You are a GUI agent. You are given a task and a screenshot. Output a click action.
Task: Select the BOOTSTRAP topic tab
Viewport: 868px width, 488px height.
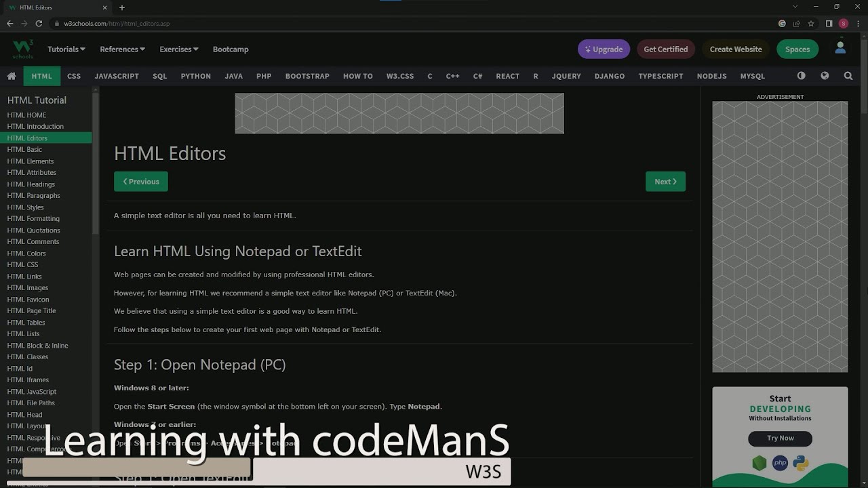pos(307,76)
